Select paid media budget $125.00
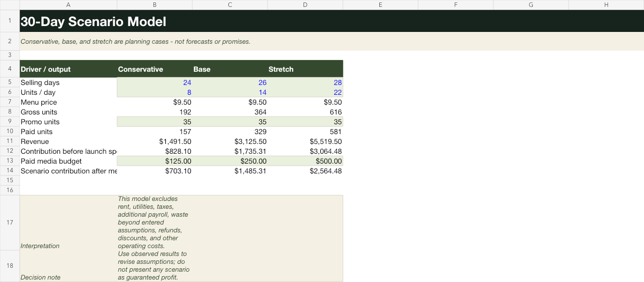Viewport: 644px width, 282px height. (154, 161)
